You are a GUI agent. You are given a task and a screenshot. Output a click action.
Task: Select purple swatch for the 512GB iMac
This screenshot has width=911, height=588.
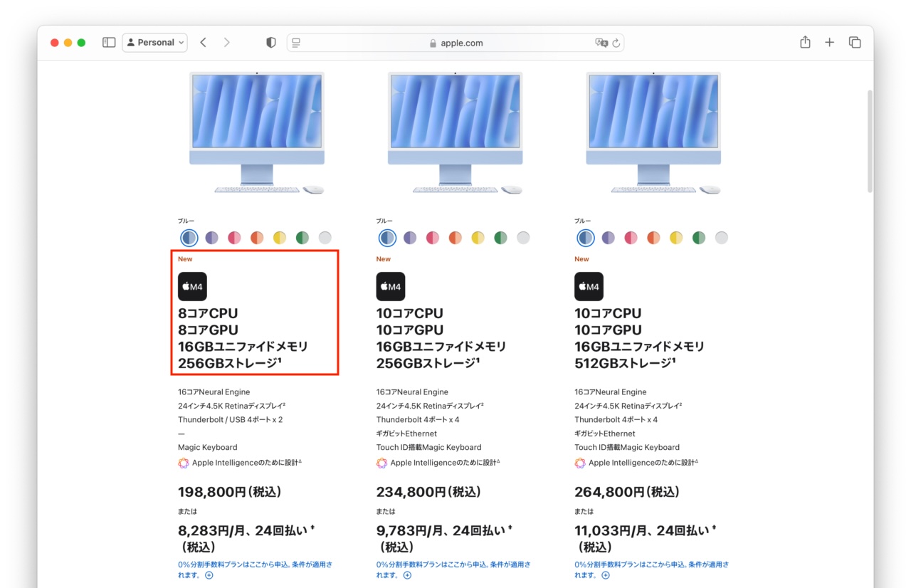609,238
